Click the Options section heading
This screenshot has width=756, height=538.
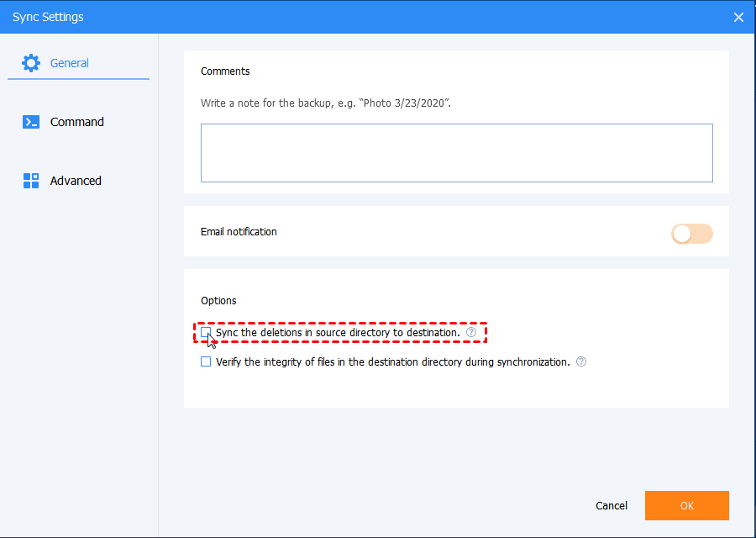pos(218,300)
